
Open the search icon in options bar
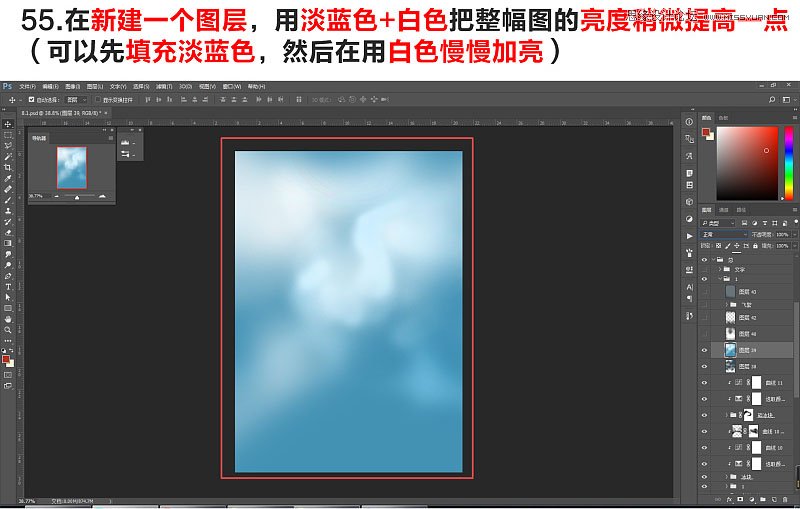(772, 100)
